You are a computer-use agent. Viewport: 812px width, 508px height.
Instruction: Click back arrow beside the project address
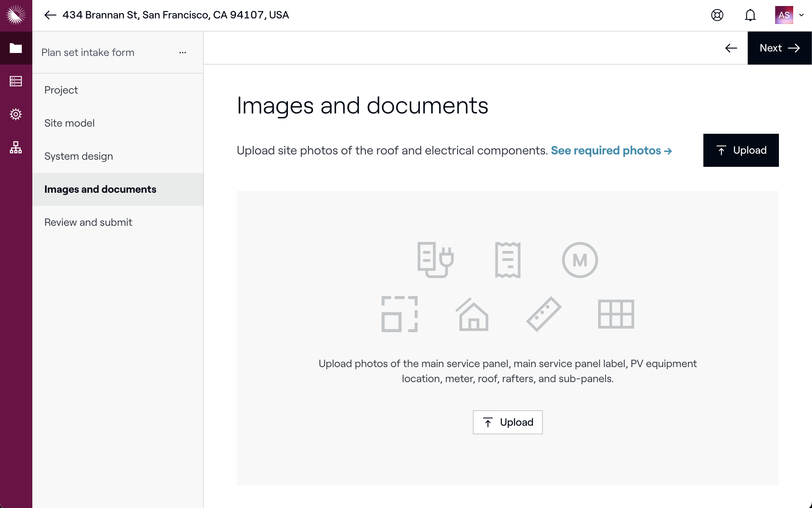tap(50, 15)
